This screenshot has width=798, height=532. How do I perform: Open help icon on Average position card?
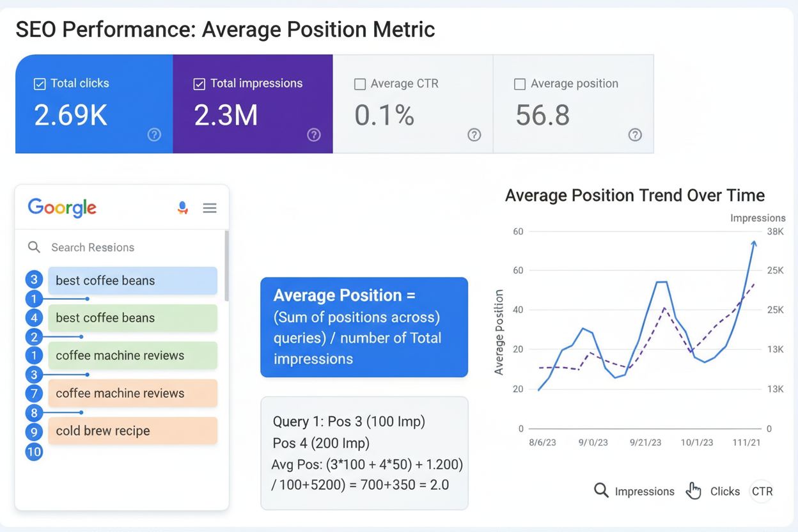click(635, 134)
